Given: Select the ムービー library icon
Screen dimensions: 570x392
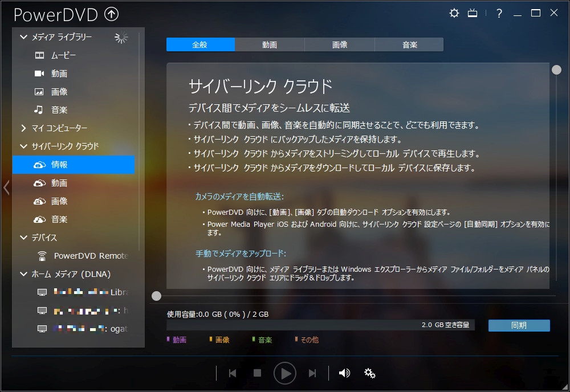Looking at the screenshot, I should tap(39, 55).
